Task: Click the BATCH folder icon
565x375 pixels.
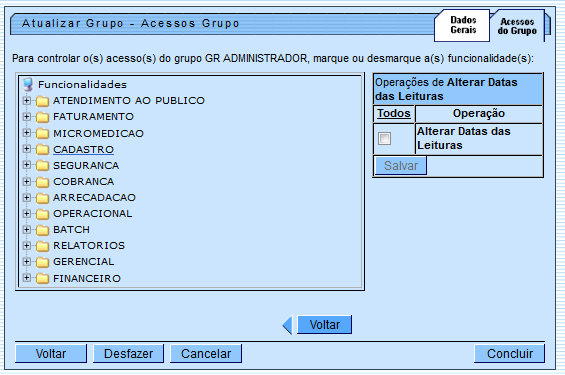Action: pos(42,230)
